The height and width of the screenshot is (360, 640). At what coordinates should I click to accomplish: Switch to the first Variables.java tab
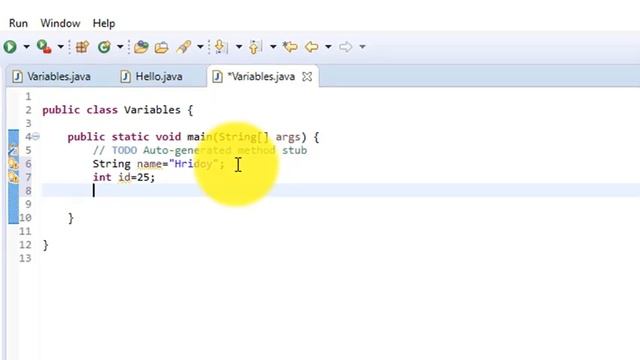point(51,76)
